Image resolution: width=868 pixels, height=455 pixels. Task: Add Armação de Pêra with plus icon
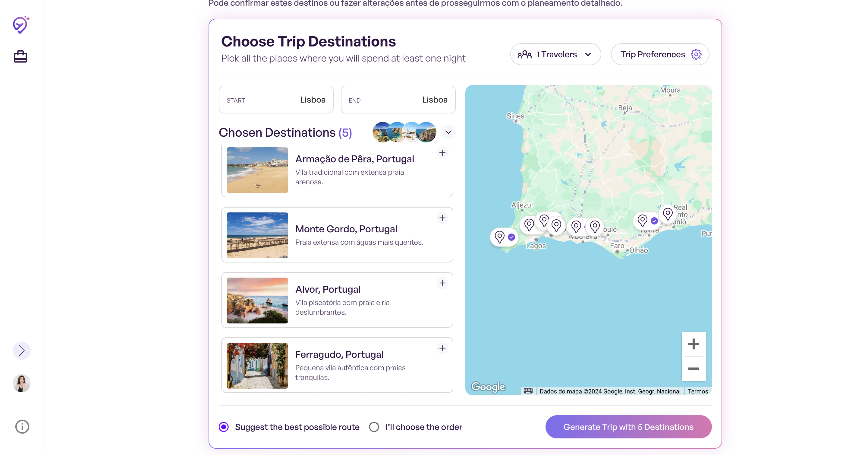pos(442,153)
